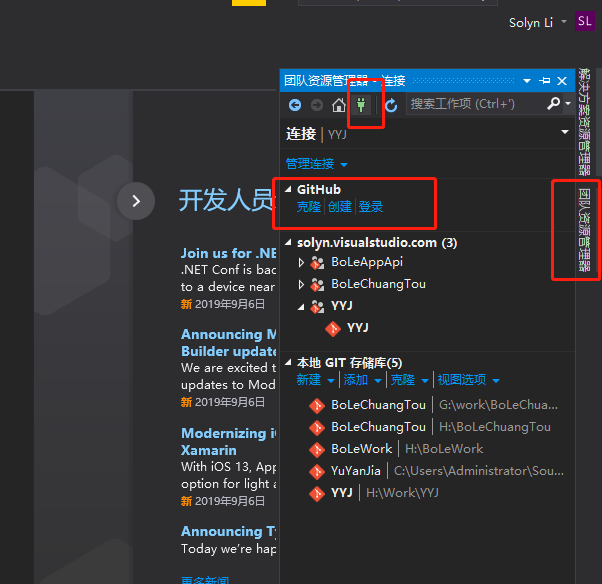Open the 连接 page dropdown arrow
This screenshot has height=584, width=602.
[565, 132]
